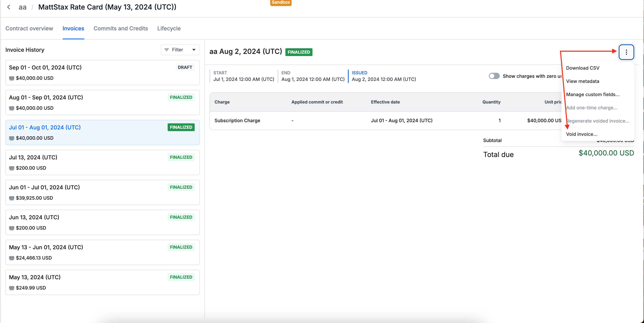
Task: Go to Contract overview tab
Action: pyautogui.click(x=29, y=28)
